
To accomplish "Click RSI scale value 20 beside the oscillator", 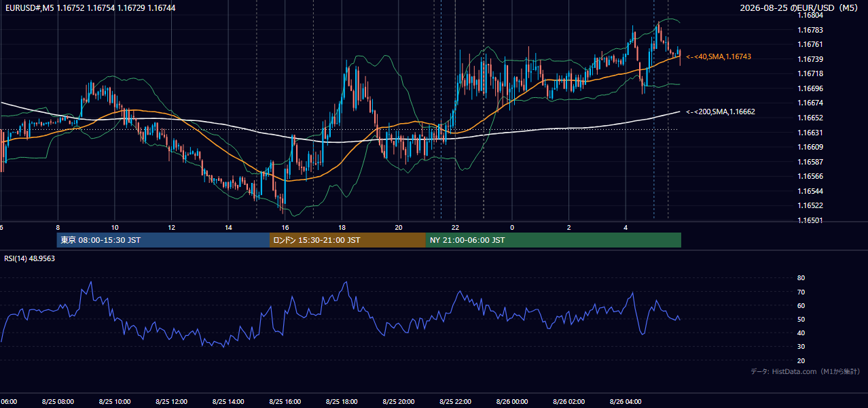I will pyautogui.click(x=801, y=360).
